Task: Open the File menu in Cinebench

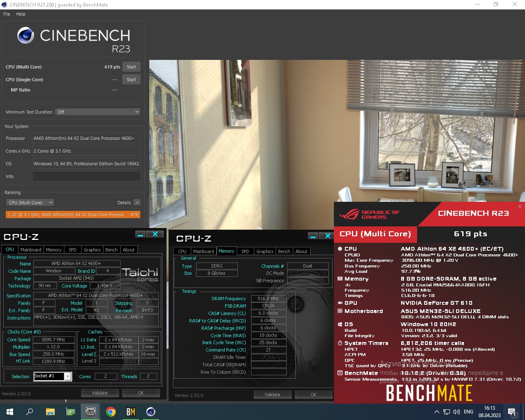Action: click(7, 14)
